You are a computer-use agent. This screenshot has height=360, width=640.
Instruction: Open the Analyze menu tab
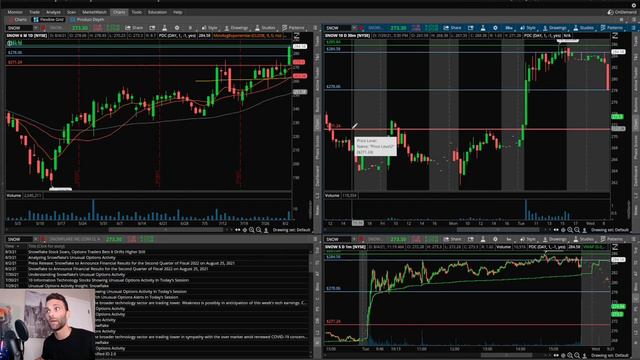pos(53,12)
